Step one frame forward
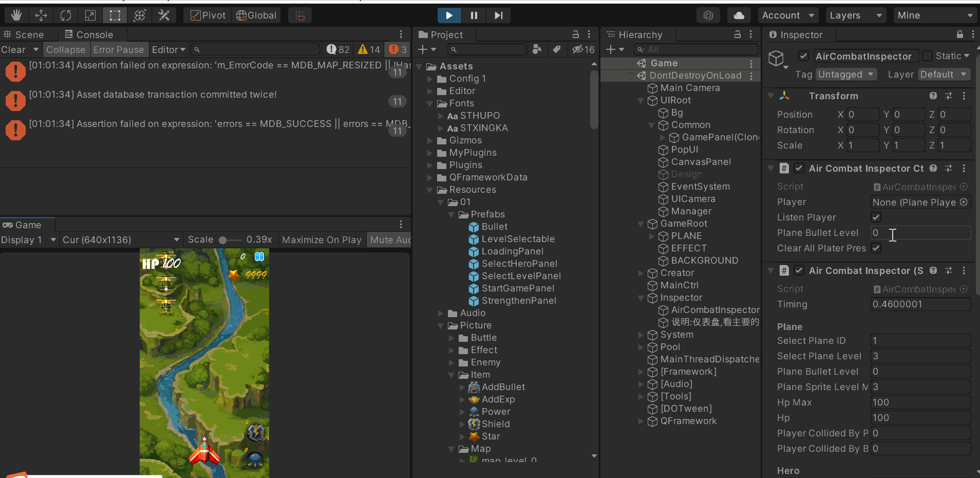 coord(498,15)
